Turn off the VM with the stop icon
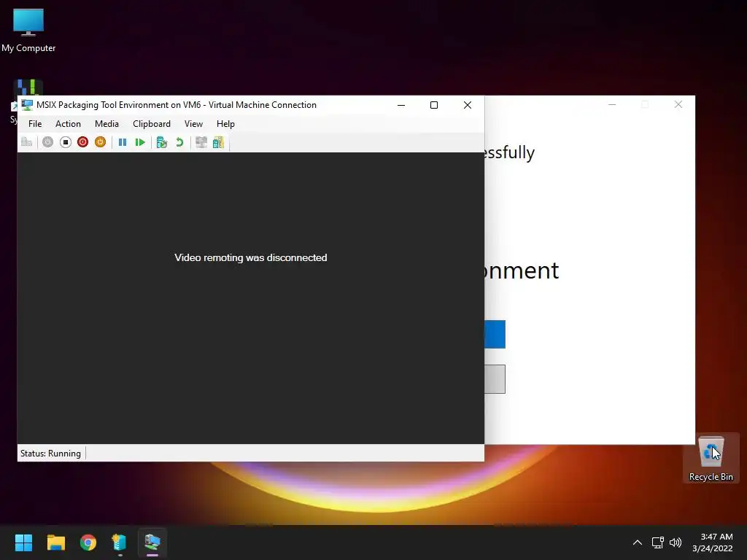Screen dimensions: 747x560 click(x=65, y=142)
